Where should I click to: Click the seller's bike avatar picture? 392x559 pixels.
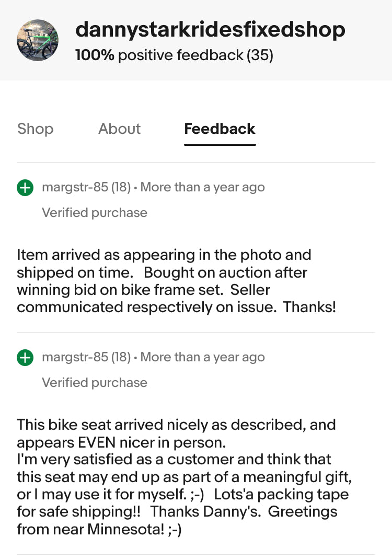38,40
